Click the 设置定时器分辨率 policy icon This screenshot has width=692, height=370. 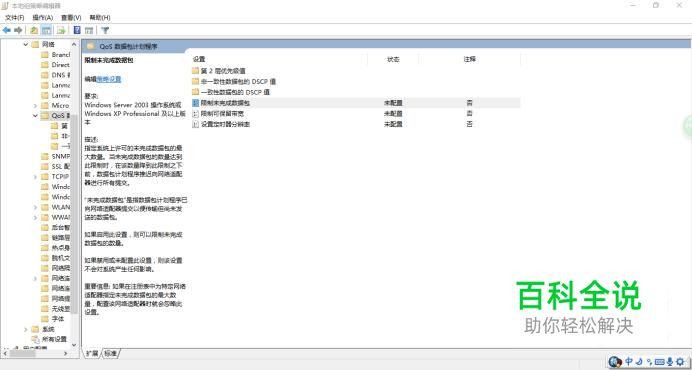(196, 125)
